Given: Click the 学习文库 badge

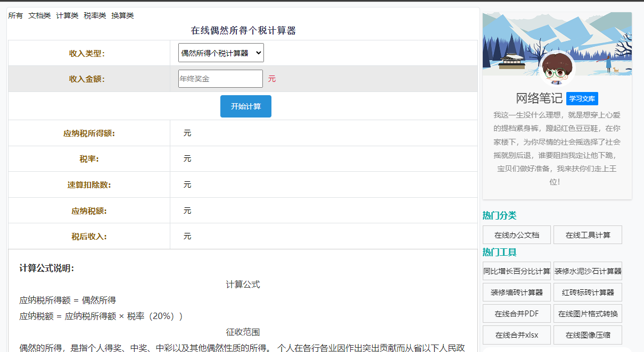Looking at the screenshot, I should 582,98.
